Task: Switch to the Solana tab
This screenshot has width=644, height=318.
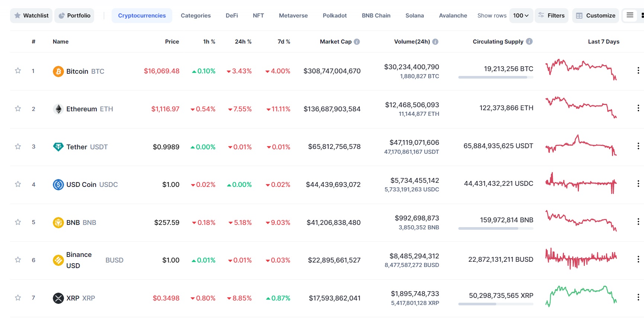Action: (414, 16)
